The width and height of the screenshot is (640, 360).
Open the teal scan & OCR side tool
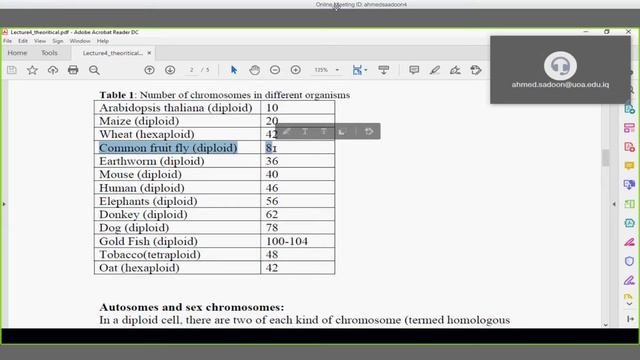click(629, 223)
